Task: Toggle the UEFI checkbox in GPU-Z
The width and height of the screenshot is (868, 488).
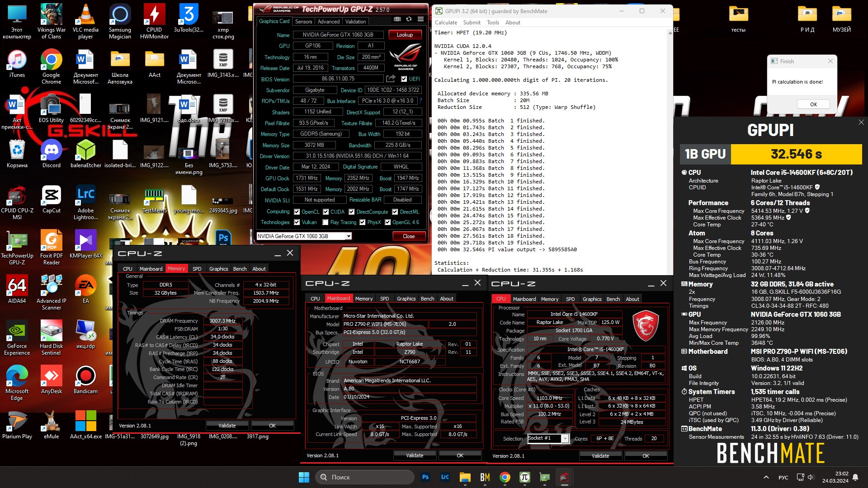Action: click(404, 79)
